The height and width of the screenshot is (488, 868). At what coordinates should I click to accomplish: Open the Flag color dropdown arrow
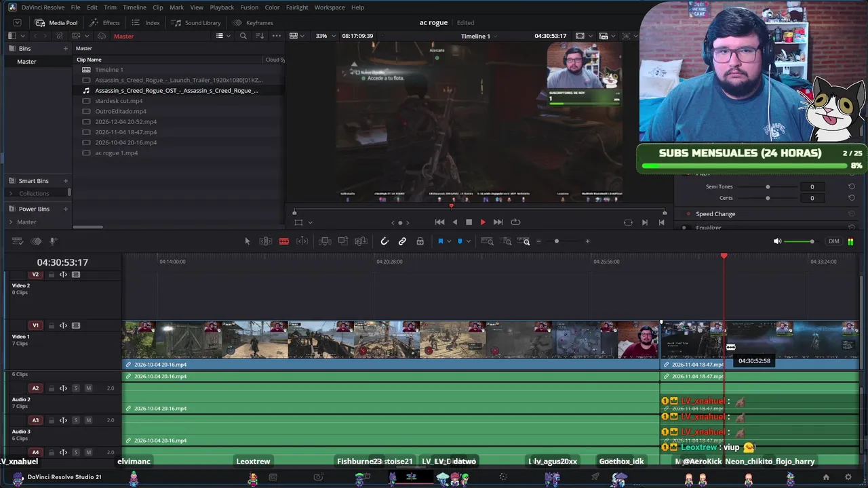coord(449,241)
